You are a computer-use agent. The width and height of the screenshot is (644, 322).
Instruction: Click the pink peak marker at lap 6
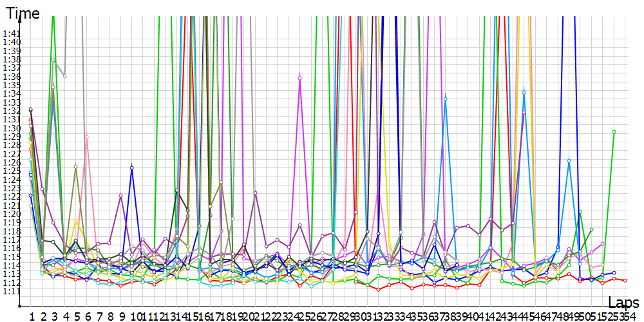tap(87, 137)
